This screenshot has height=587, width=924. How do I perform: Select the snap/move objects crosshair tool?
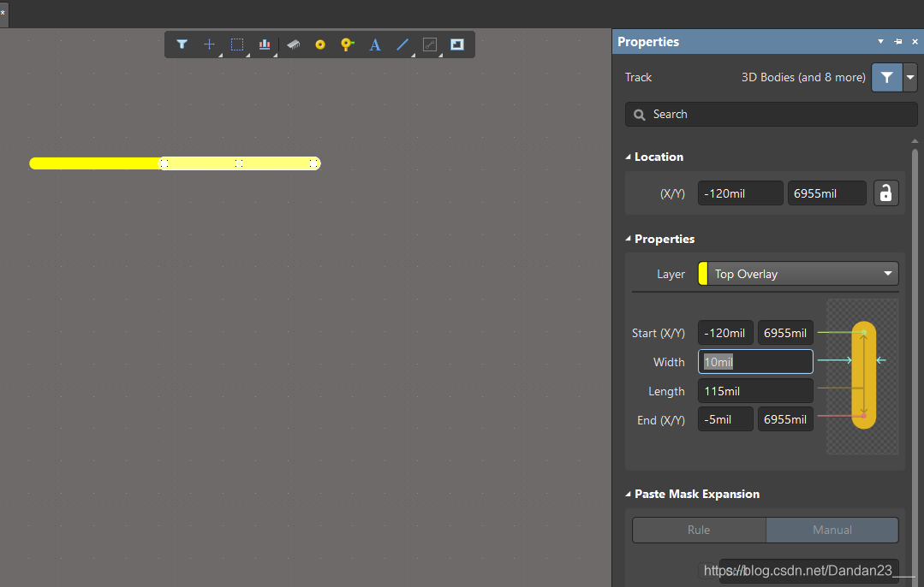click(209, 44)
